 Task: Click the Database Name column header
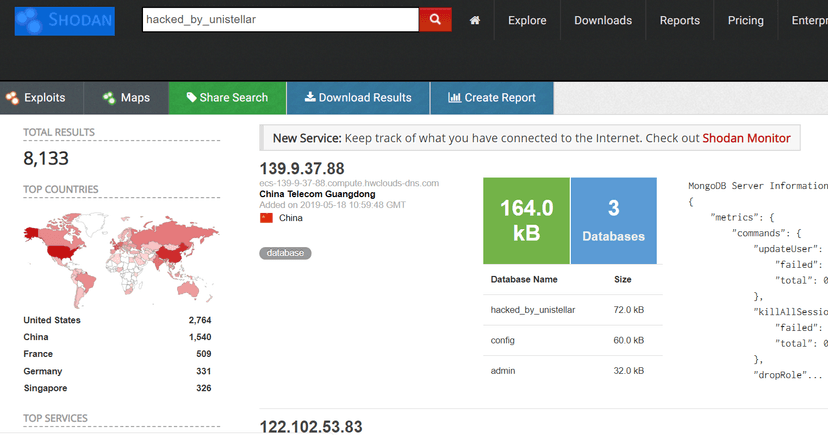coord(524,279)
